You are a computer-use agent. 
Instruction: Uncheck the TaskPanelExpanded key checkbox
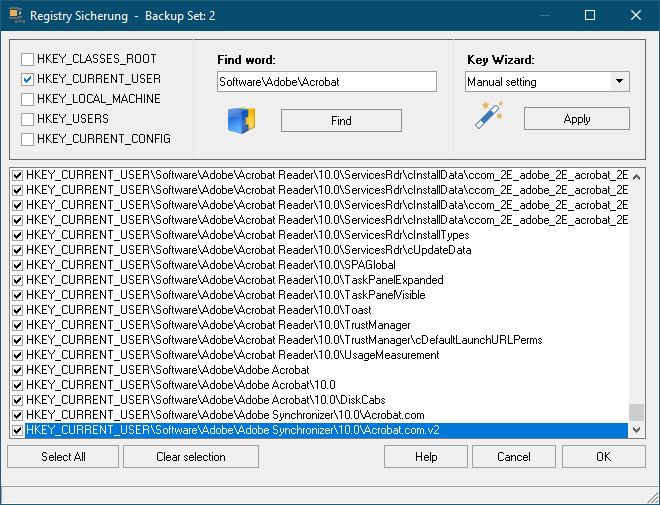click(17, 280)
